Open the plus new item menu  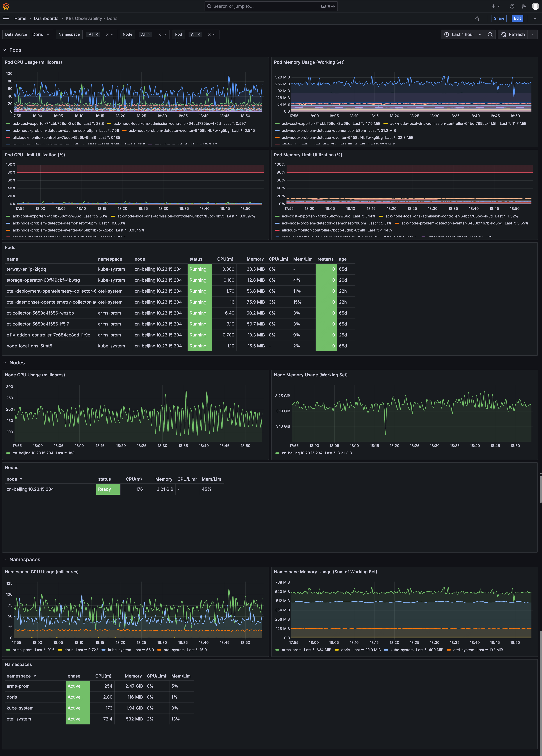point(496,6)
